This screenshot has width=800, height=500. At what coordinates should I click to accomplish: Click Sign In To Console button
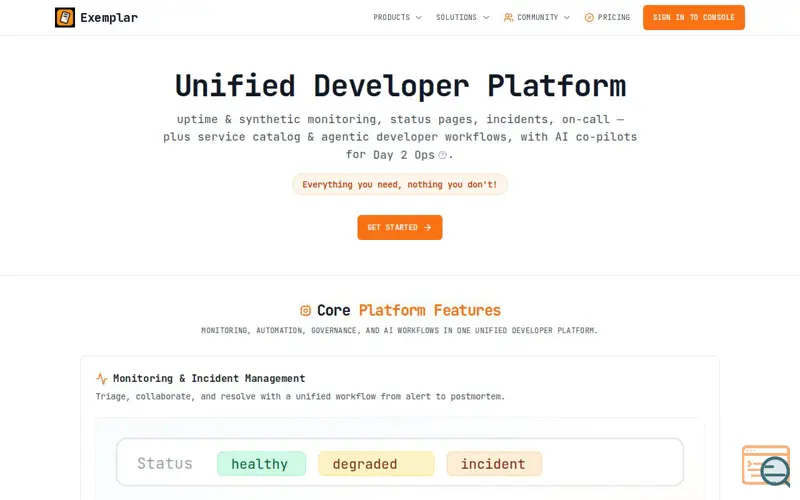[693, 17]
